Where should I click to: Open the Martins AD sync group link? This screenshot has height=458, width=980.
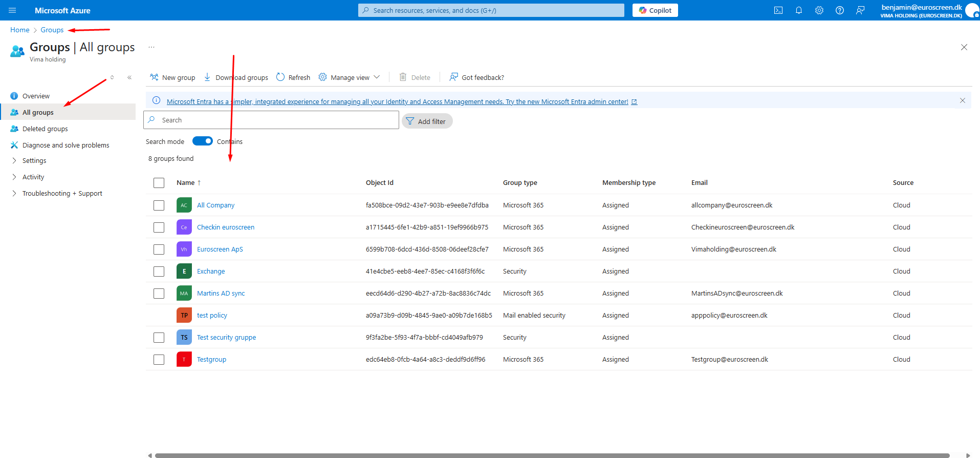click(x=221, y=293)
